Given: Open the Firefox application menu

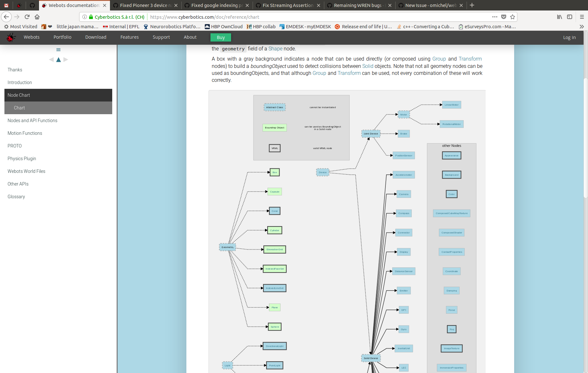Looking at the screenshot, I should pyautogui.click(x=582, y=17).
